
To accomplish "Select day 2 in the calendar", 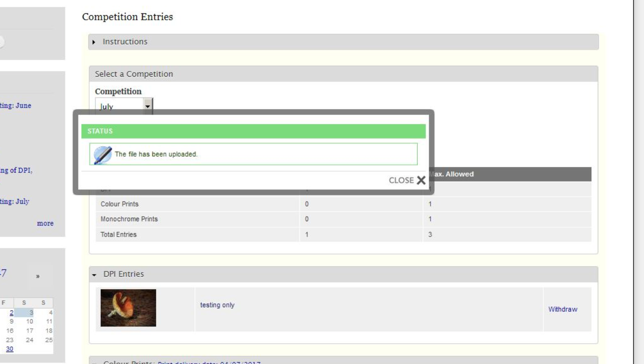I will [x=12, y=313].
